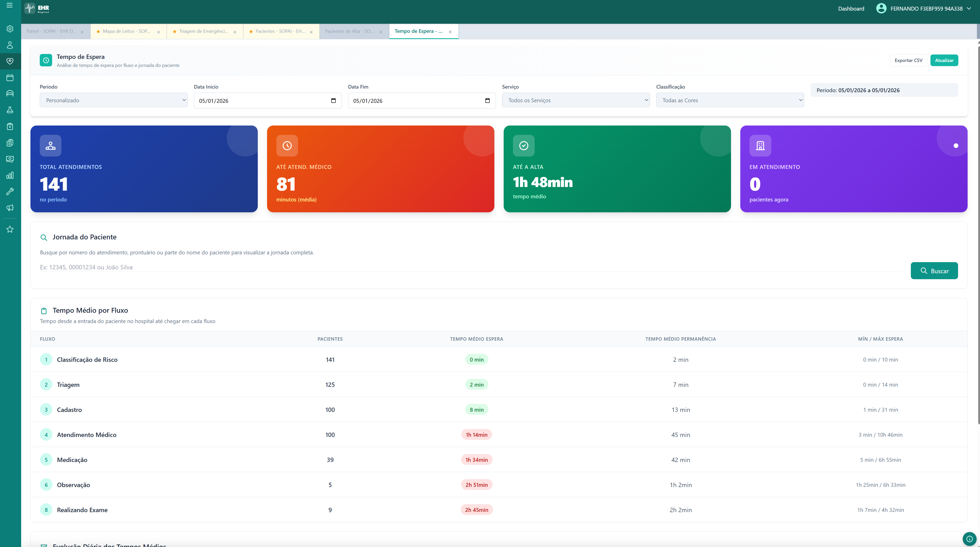This screenshot has width=980, height=547.
Task: Expand the Período dropdown
Action: point(113,100)
